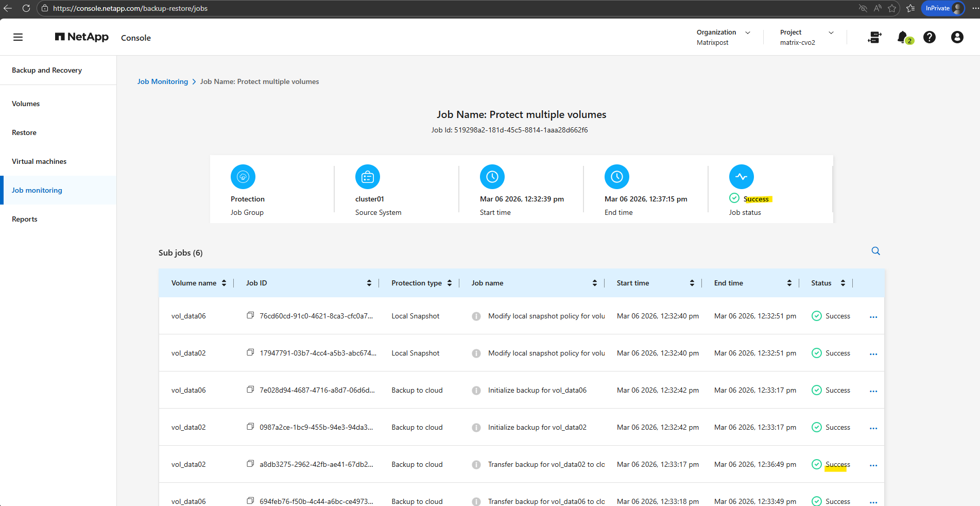This screenshot has width=980, height=506.
Task: Copy the Job ID starting with 76cd60cd
Action: click(x=250, y=315)
